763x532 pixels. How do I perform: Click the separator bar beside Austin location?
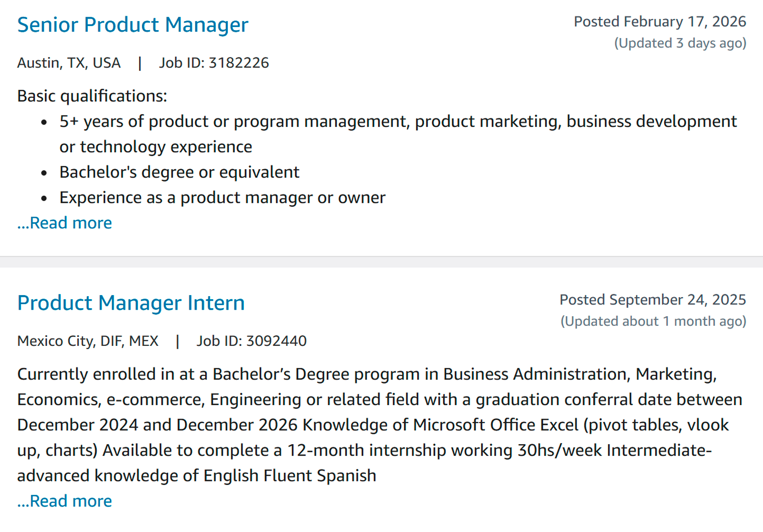140,63
